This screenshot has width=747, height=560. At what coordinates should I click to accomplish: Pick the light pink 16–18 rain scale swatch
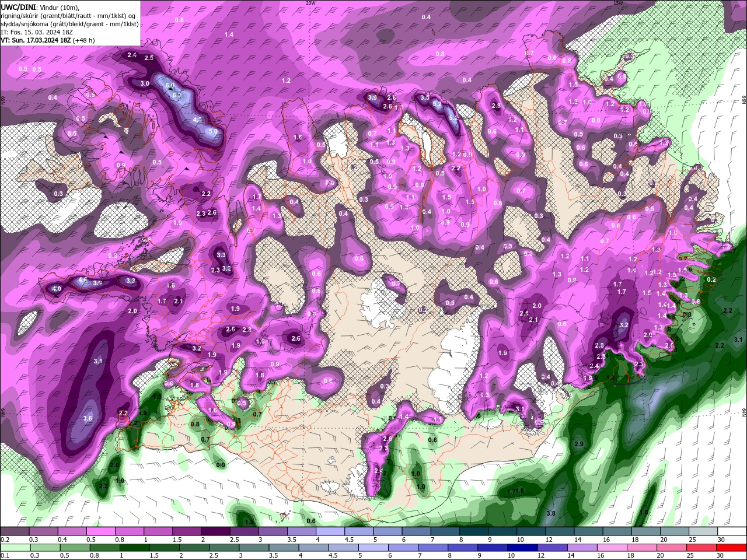[612, 548]
